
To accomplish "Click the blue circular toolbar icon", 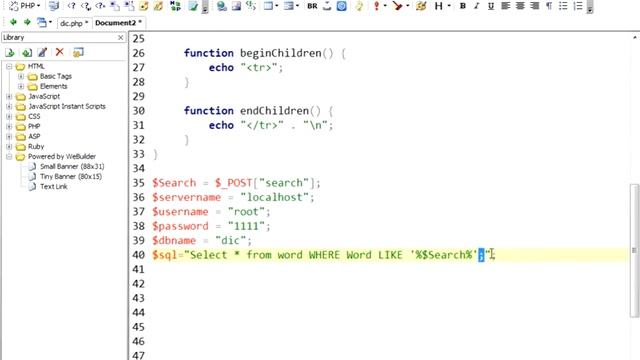I will click(x=342, y=6).
